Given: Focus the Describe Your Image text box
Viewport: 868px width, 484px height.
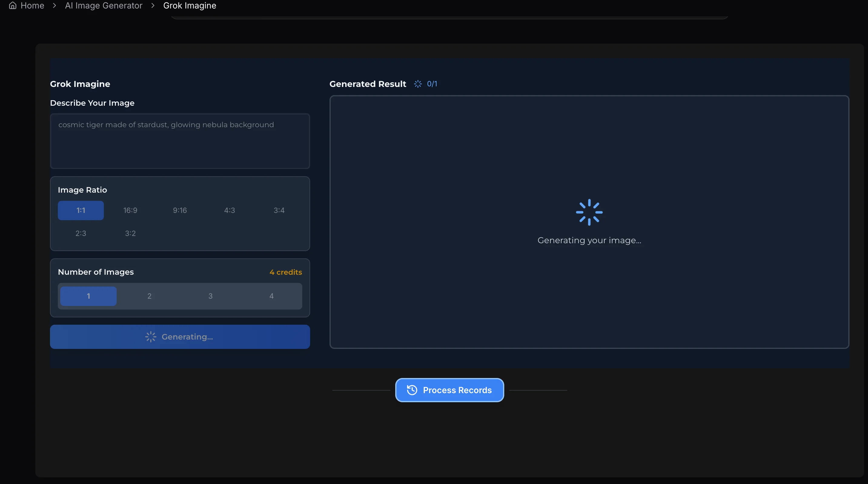Looking at the screenshot, I should [180, 141].
